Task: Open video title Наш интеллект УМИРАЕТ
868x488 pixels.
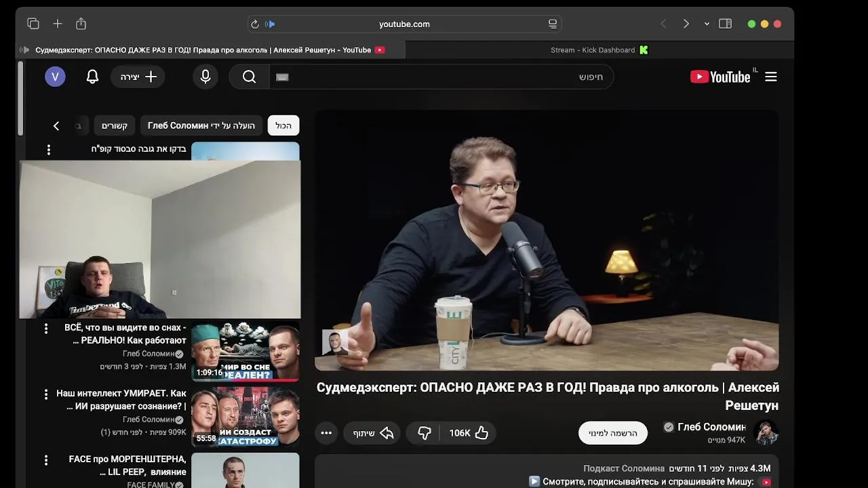Action: (121, 400)
